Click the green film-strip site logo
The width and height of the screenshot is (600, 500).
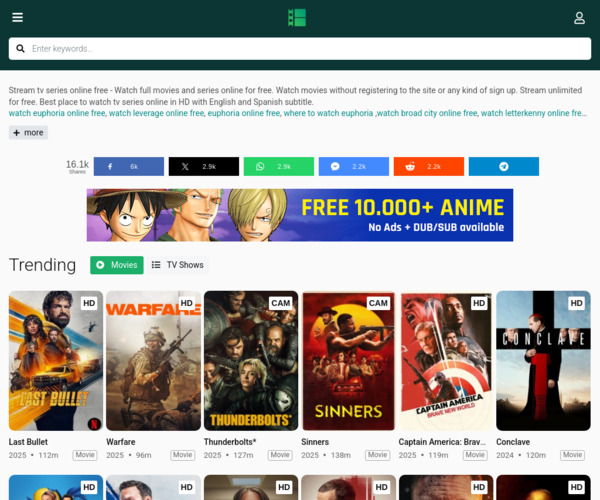297,18
